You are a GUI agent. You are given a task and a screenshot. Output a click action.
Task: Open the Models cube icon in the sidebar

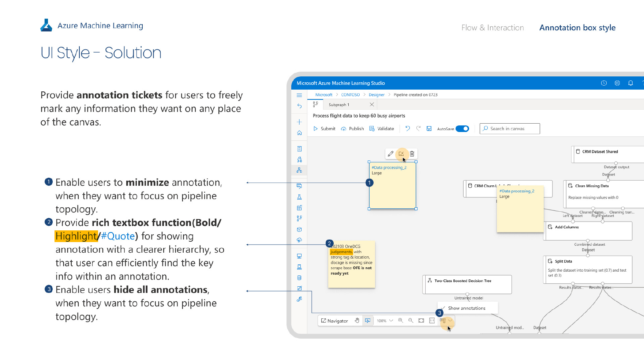point(299,229)
